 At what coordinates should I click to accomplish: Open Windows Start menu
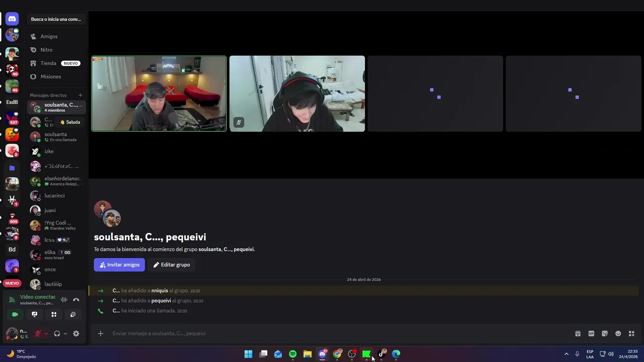click(248, 354)
